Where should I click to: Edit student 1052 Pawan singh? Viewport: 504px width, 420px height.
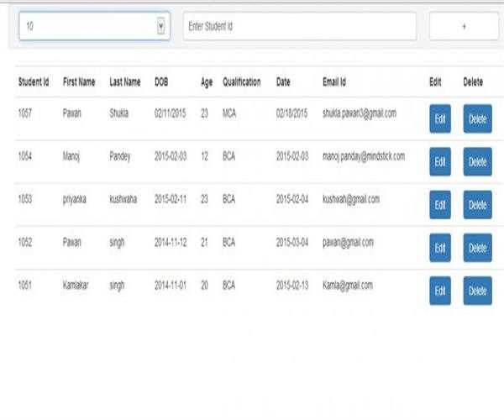pos(439,248)
